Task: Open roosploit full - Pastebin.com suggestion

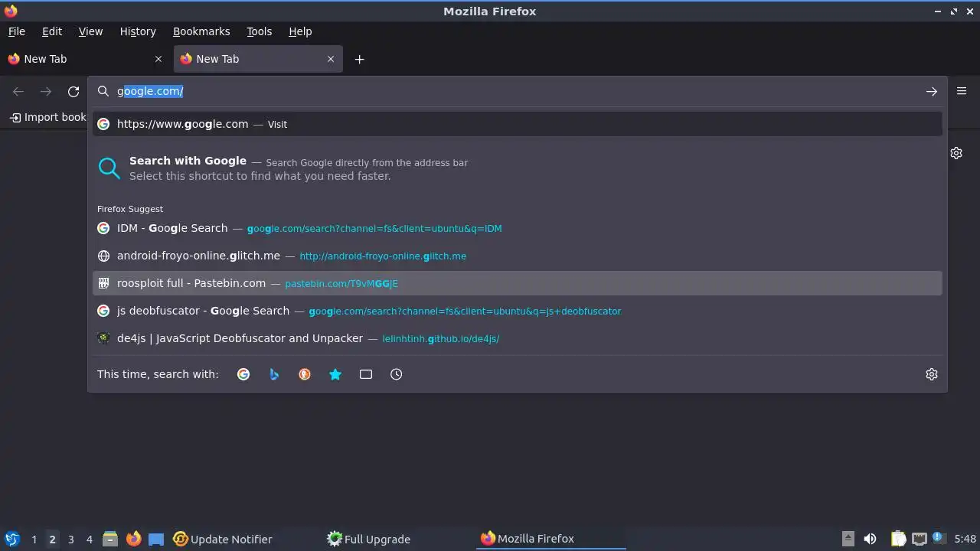Action: pos(518,283)
